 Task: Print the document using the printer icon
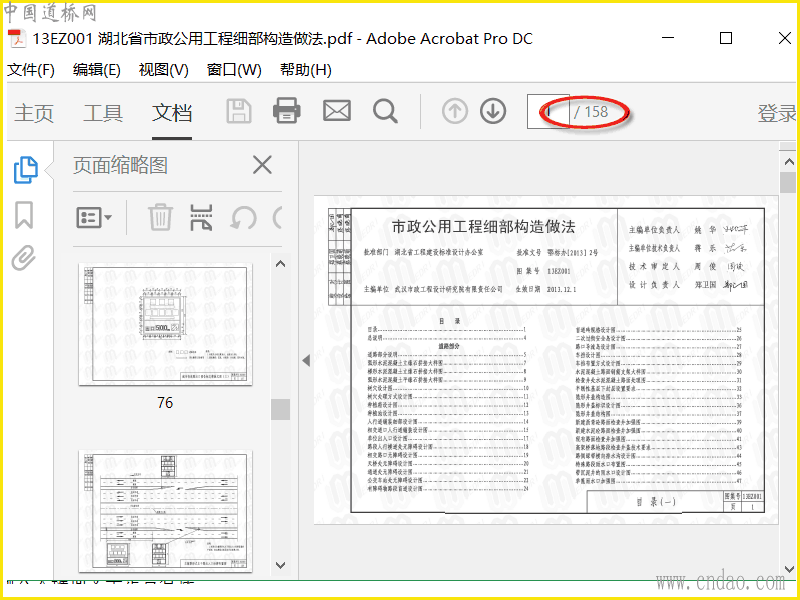(287, 111)
